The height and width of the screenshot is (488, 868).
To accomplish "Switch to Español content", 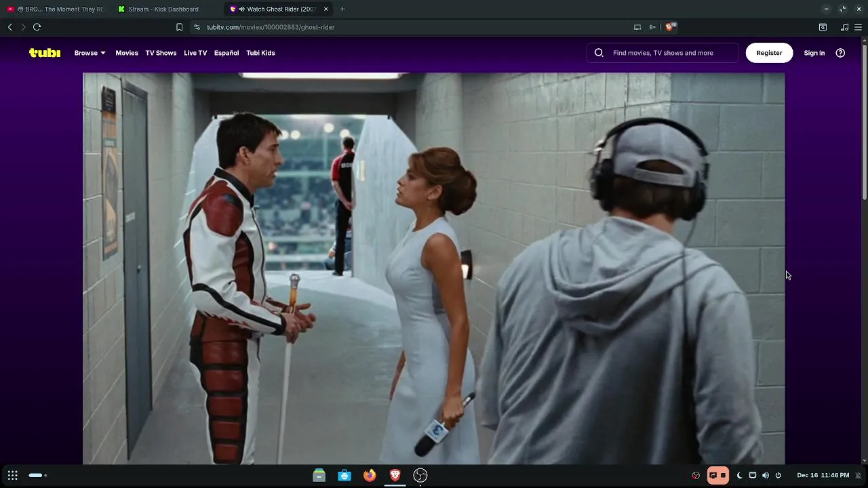I will tap(226, 53).
